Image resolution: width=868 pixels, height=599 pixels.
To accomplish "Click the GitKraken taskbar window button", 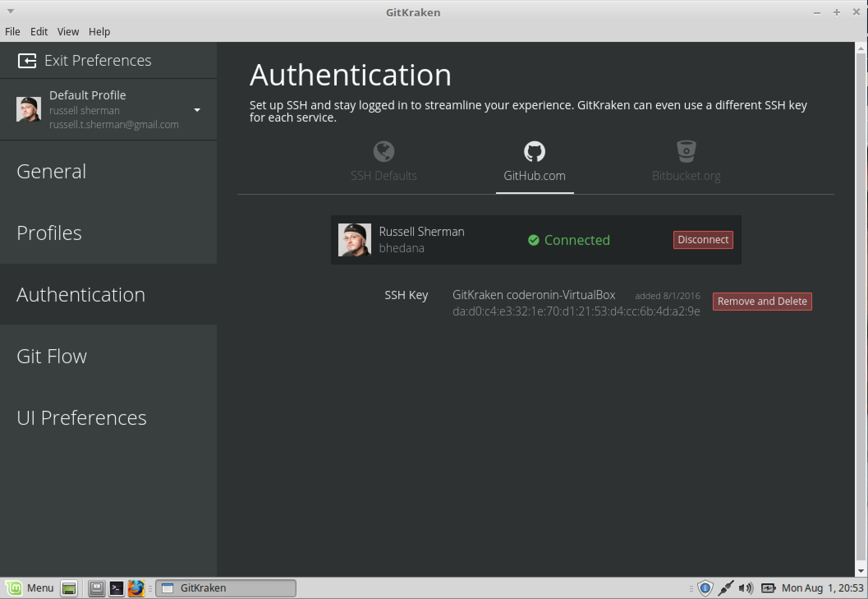I will (x=226, y=588).
